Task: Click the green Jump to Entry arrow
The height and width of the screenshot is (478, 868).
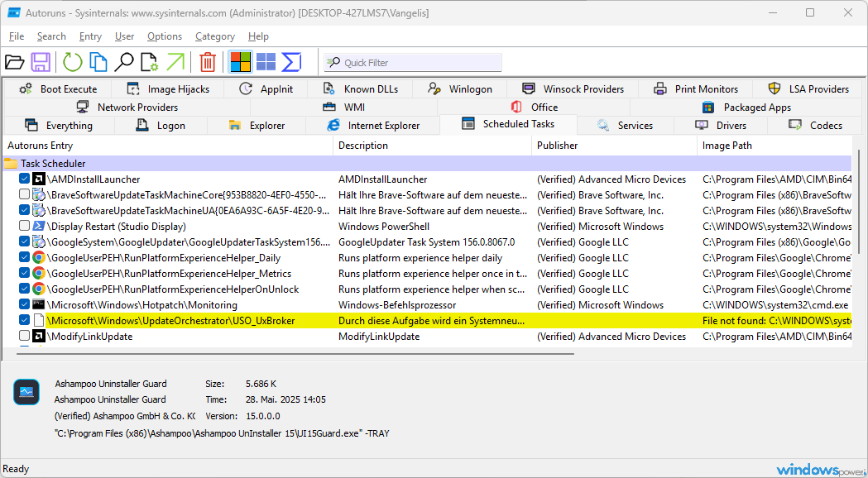Action: coord(175,62)
